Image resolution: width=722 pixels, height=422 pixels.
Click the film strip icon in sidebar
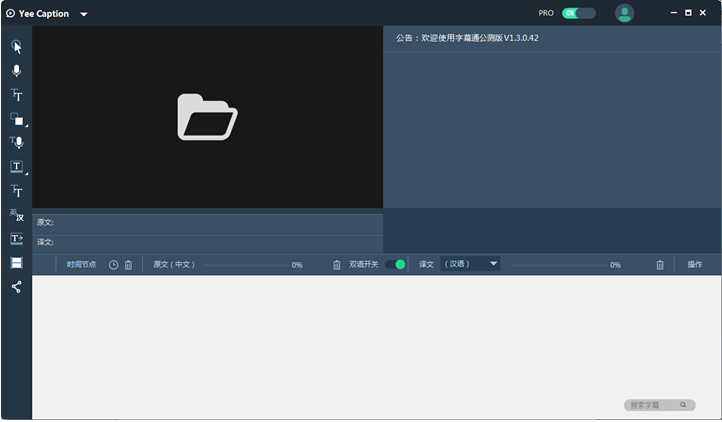pos(17,263)
